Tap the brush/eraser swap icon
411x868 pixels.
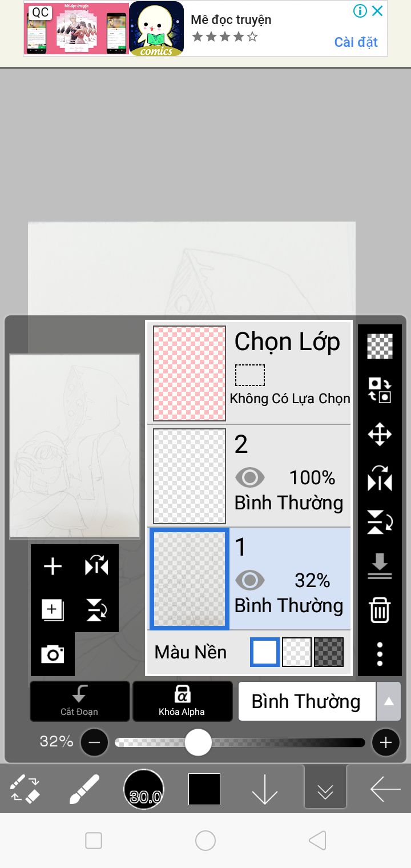point(25,790)
